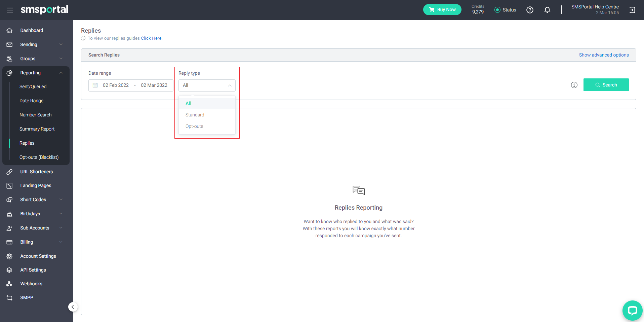Screen dimensions: 644x322
Task: Click the smsportal logo
Action: tap(44, 9)
